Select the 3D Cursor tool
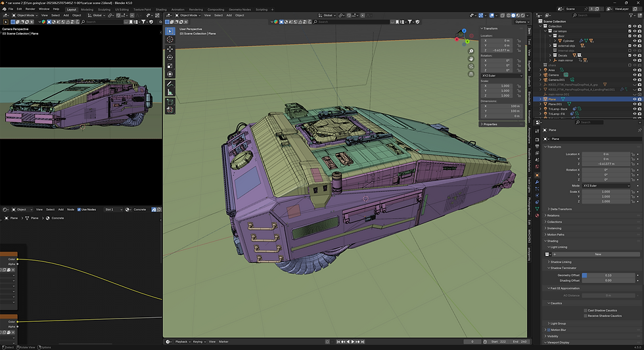The height and width of the screenshot is (350, 644). coord(170,39)
